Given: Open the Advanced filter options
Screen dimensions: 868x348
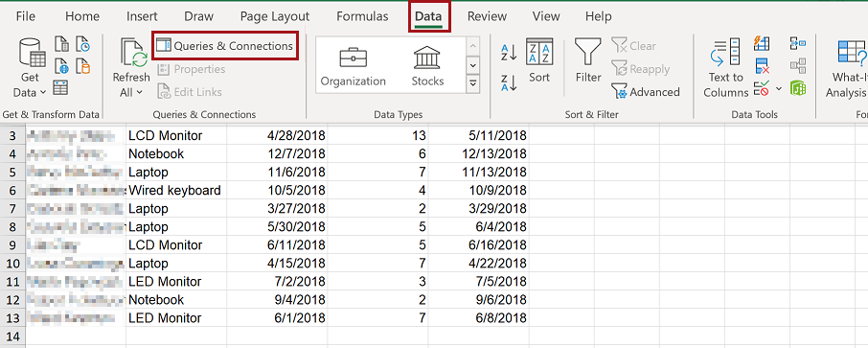Looking at the screenshot, I should [646, 92].
